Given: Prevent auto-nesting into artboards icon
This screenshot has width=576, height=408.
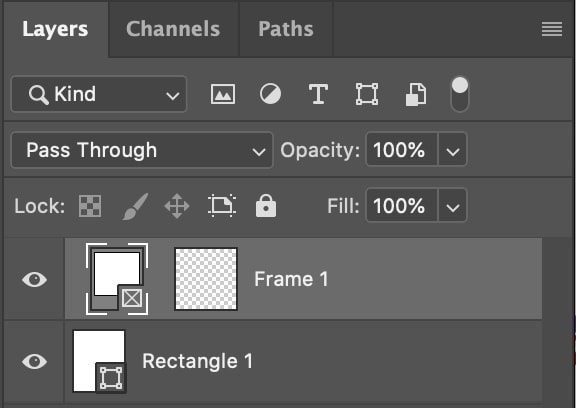Looking at the screenshot, I should tap(222, 206).
